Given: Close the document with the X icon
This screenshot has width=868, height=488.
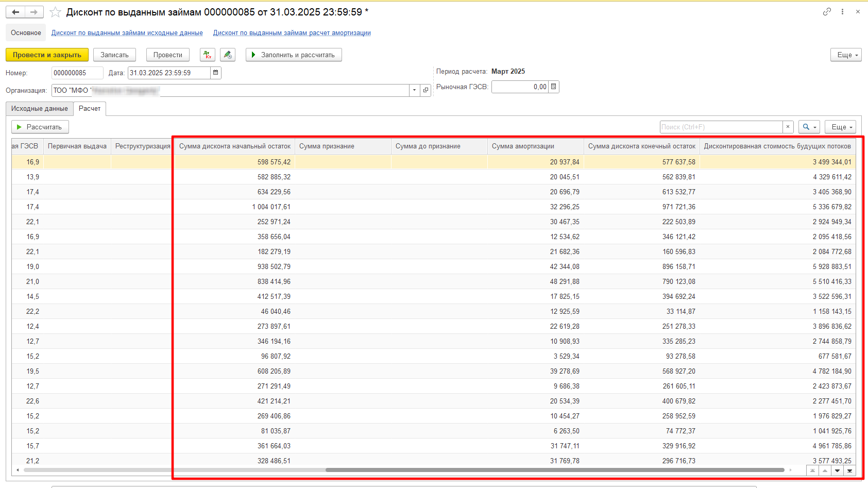Looking at the screenshot, I should [x=858, y=11].
